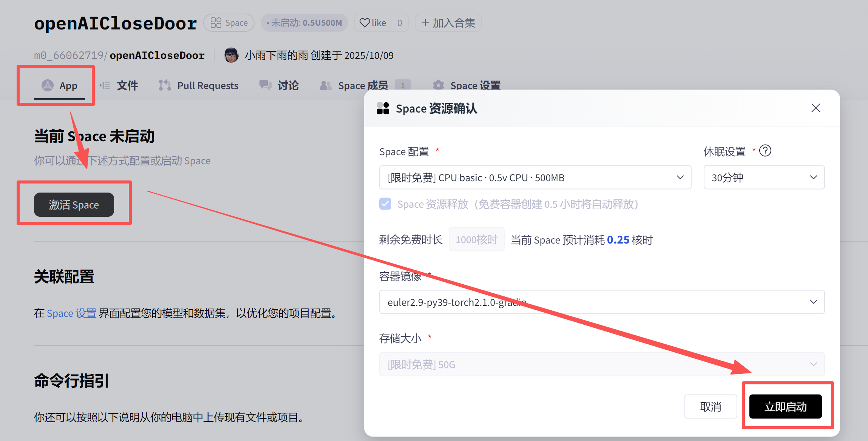Click the help question mark icon beside 休眠设置
The image size is (868, 441).
[765, 151]
